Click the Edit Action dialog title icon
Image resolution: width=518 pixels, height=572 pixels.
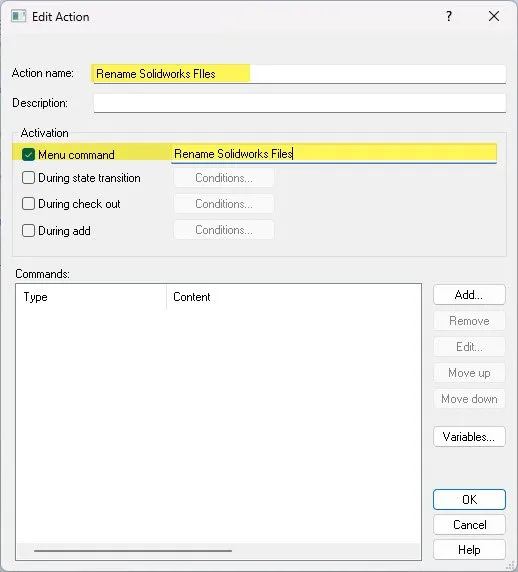(x=18, y=16)
